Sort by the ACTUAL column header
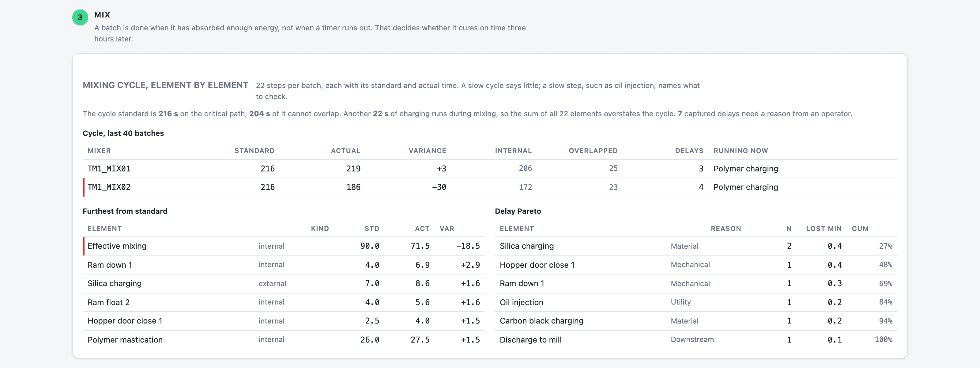The width and height of the screenshot is (980, 368). [345, 151]
